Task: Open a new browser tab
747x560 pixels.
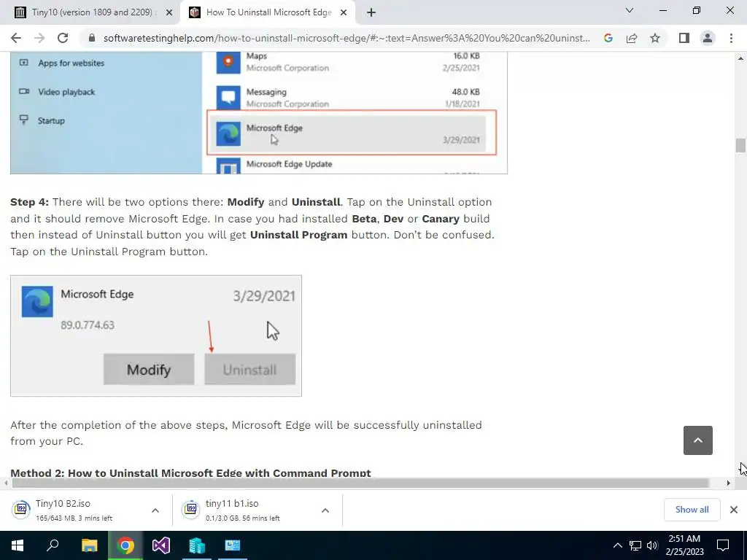Action: [x=371, y=12]
